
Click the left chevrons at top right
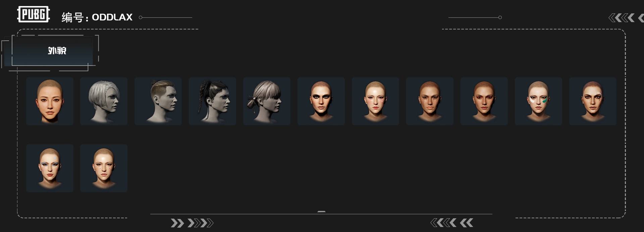tap(626, 18)
